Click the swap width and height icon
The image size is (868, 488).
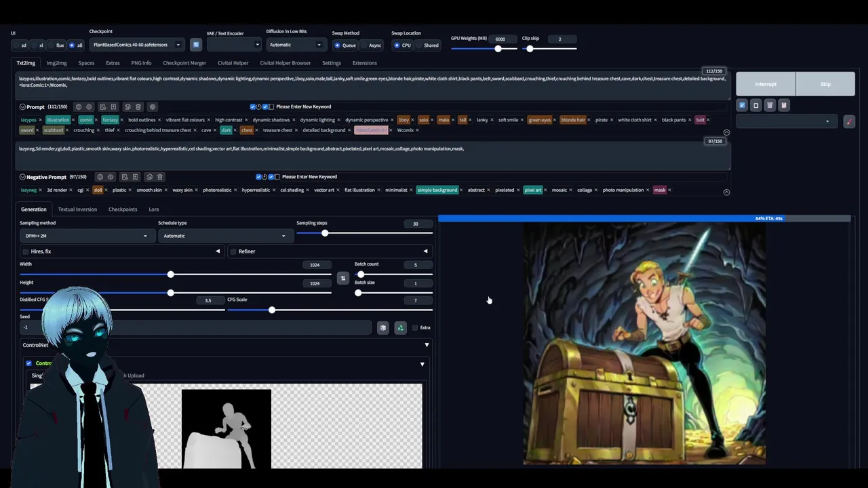[x=342, y=279]
